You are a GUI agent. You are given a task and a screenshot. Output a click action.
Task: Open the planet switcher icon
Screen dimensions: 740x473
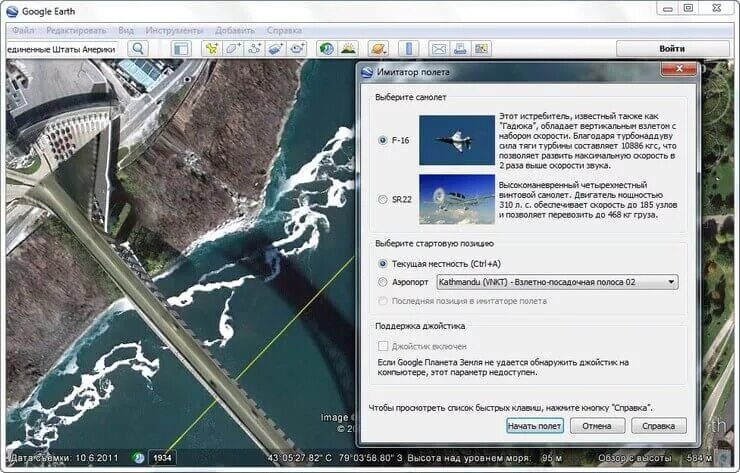(x=379, y=49)
